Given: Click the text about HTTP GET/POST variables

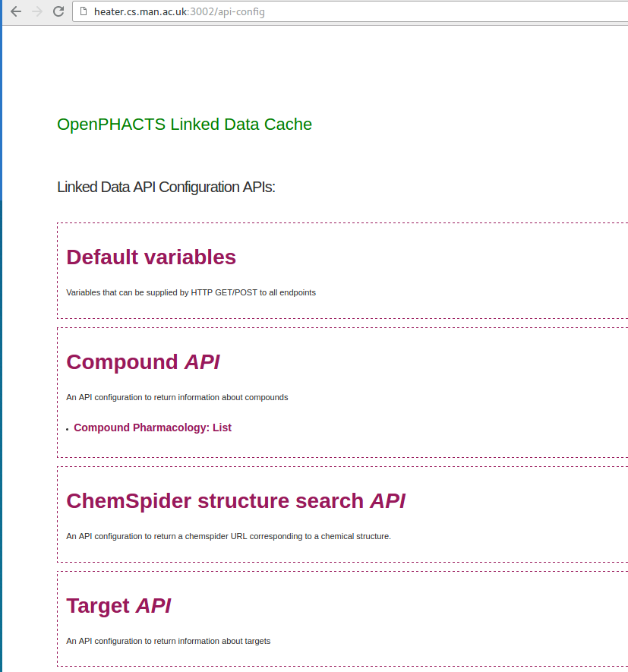Looking at the screenshot, I should pos(191,292).
